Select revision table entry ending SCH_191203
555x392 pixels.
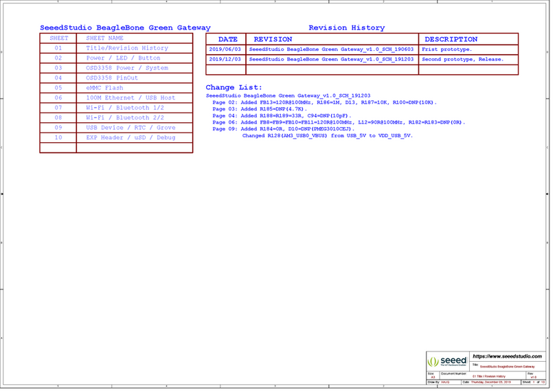click(331, 60)
